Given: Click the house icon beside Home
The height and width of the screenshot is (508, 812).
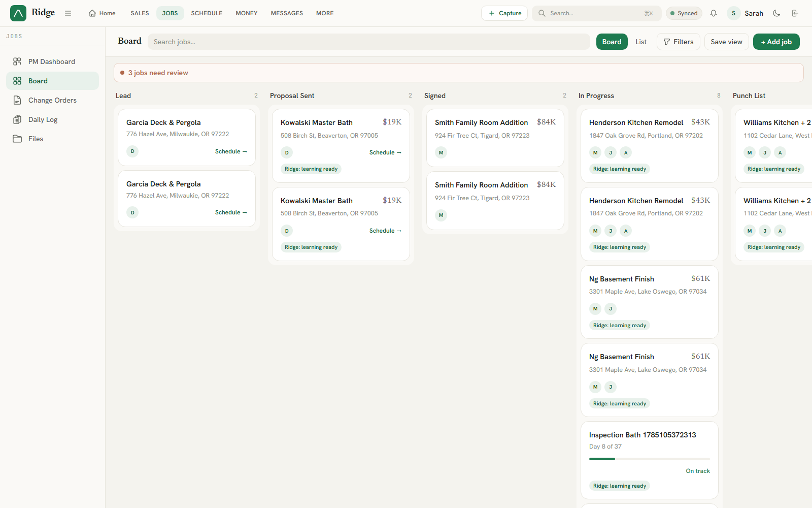Looking at the screenshot, I should pyautogui.click(x=92, y=13).
